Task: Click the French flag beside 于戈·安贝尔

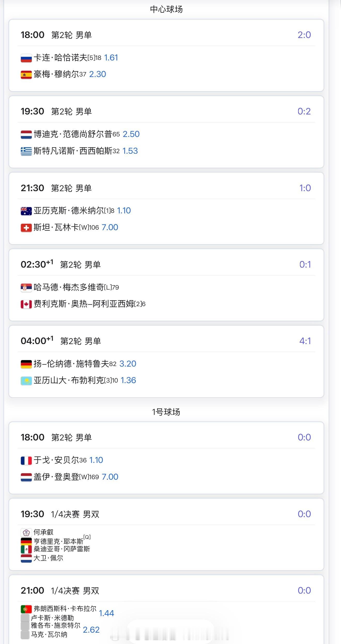Action: [x=26, y=460]
